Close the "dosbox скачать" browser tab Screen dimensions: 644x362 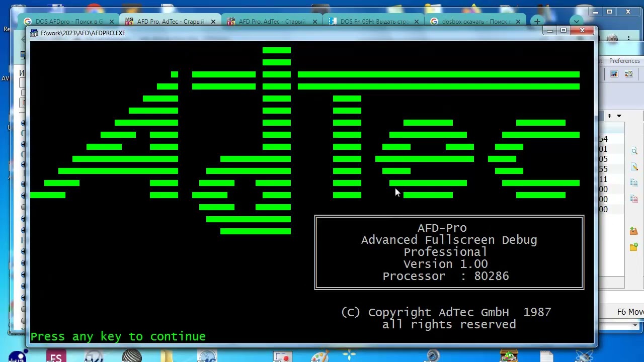coord(518,22)
